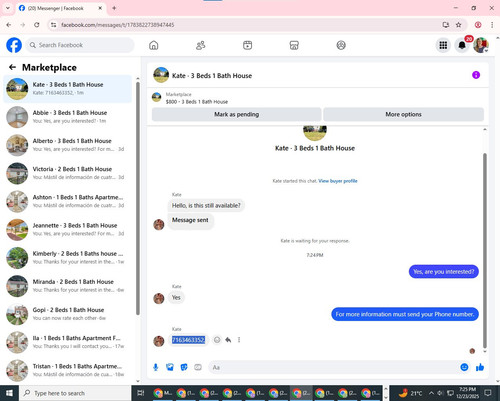Open the account profile picture menu
This screenshot has height=401, width=500.
pos(481,45)
